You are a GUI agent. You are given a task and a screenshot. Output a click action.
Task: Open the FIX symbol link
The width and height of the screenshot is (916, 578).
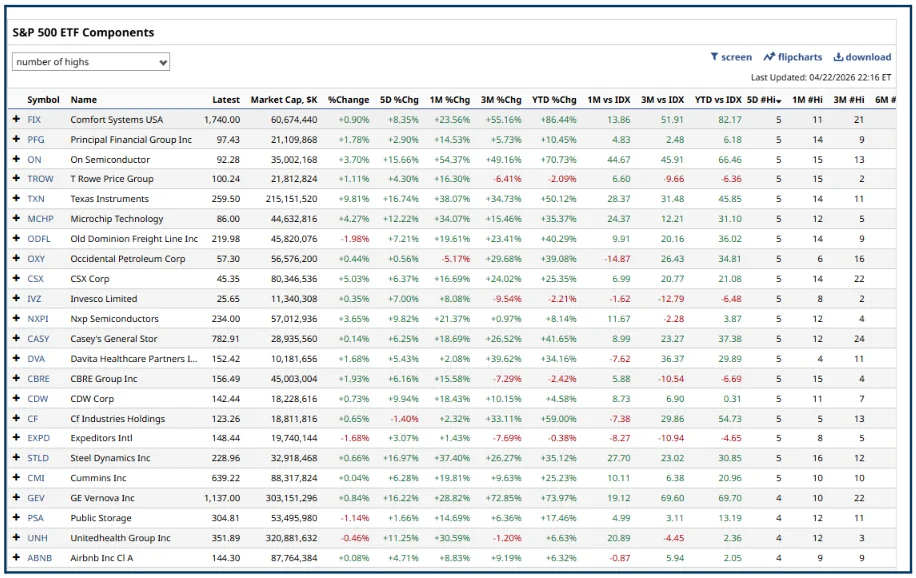coord(34,119)
